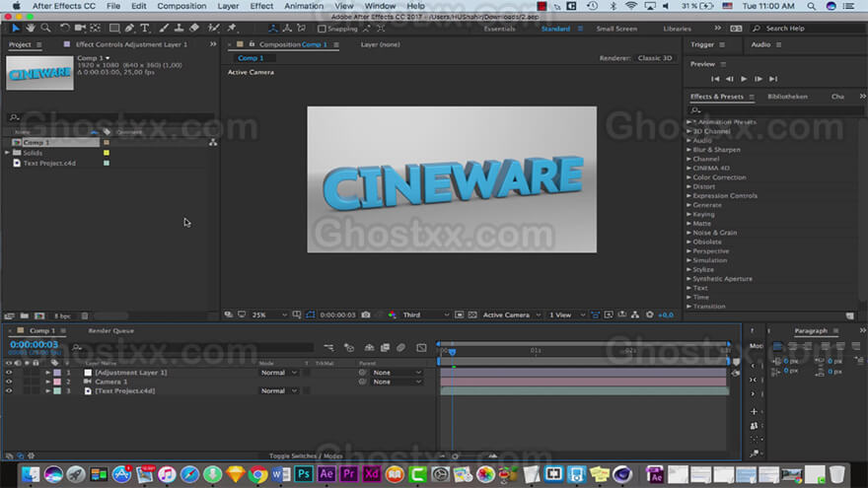Image resolution: width=868 pixels, height=488 pixels.
Task: Open the Active Camera view dropdown
Action: [x=511, y=314]
